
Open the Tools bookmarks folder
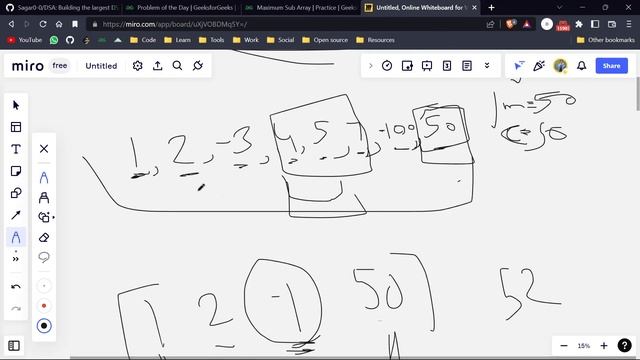211,40
